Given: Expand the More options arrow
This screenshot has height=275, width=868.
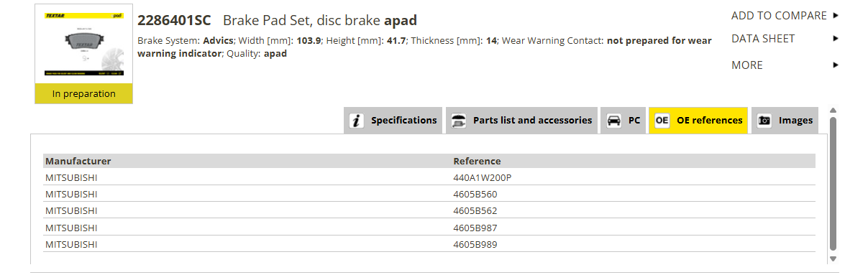Looking at the screenshot, I should (836, 65).
